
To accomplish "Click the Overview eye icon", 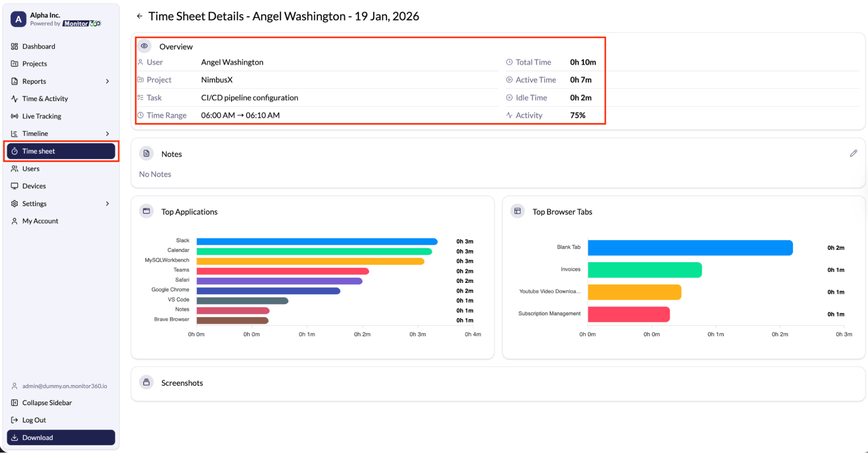I will (145, 46).
